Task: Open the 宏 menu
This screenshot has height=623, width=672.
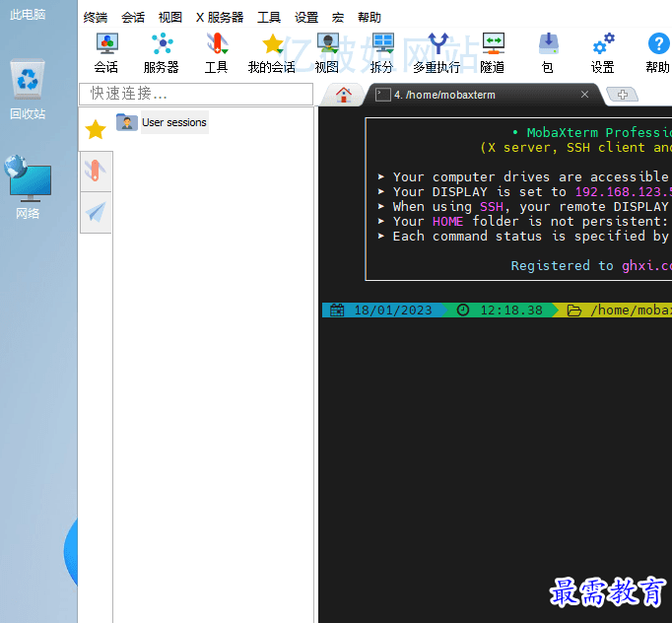Action: pyautogui.click(x=338, y=18)
